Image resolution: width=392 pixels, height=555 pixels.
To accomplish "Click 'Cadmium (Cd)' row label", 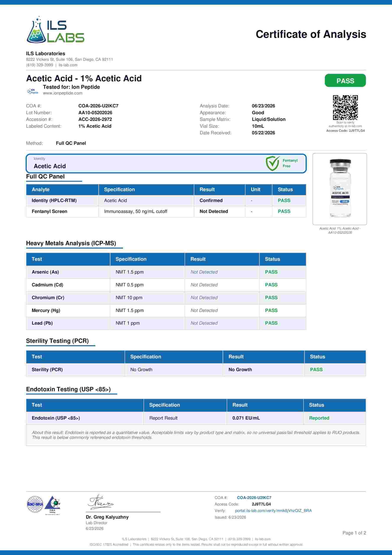I will coord(47,285).
